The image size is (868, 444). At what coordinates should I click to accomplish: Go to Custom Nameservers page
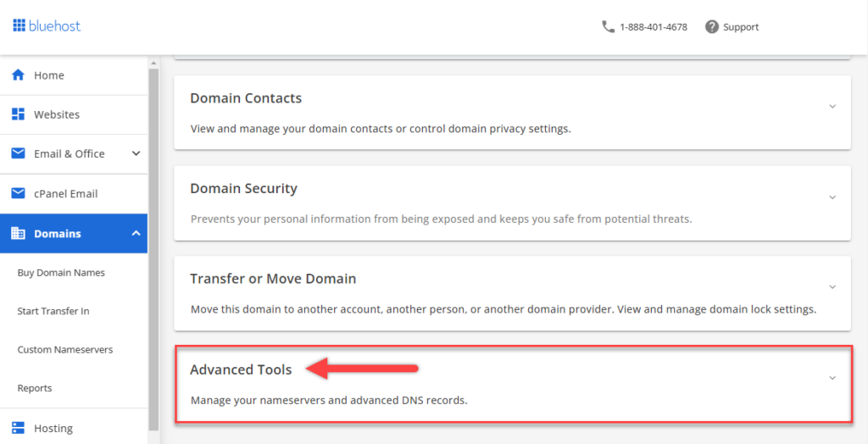tap(65, 349)
